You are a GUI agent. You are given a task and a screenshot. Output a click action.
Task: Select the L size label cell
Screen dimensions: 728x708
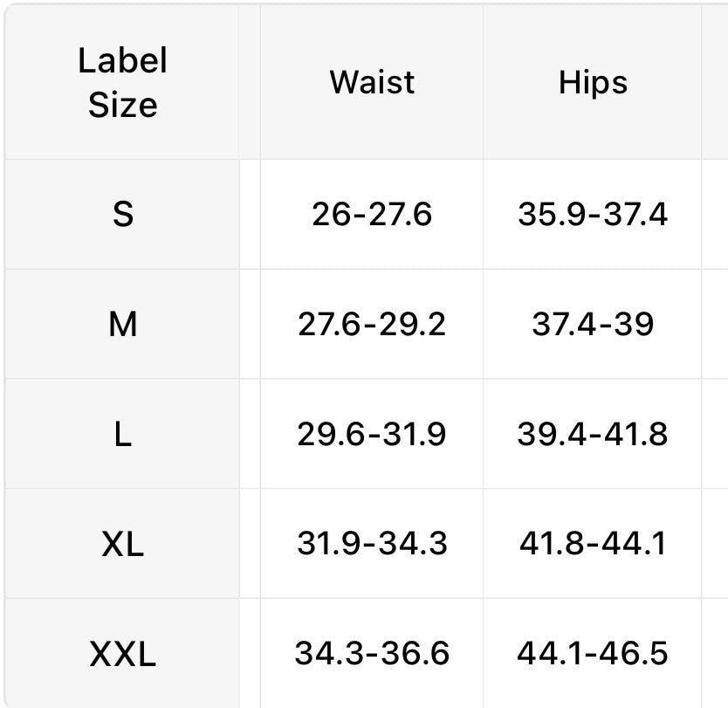click(122, 434)
